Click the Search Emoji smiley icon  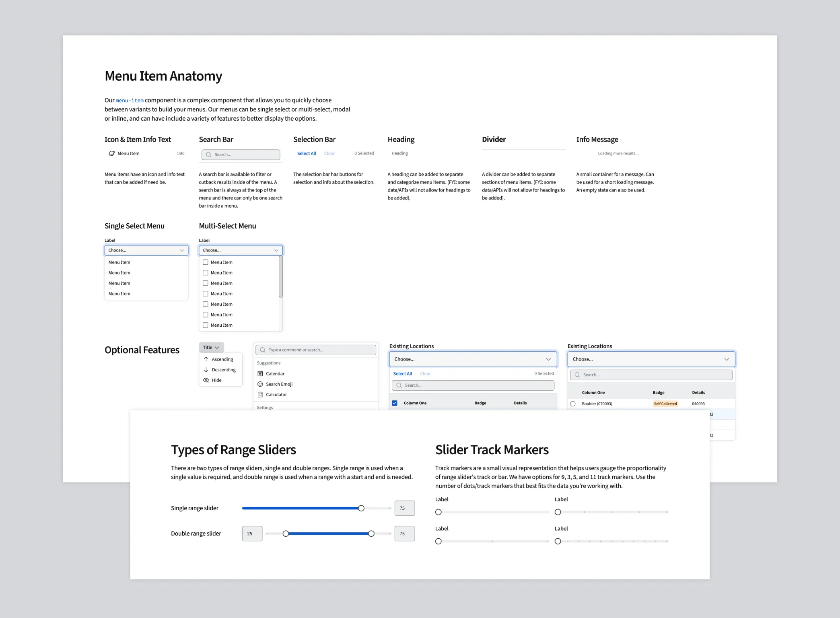(x=261, y=384)
